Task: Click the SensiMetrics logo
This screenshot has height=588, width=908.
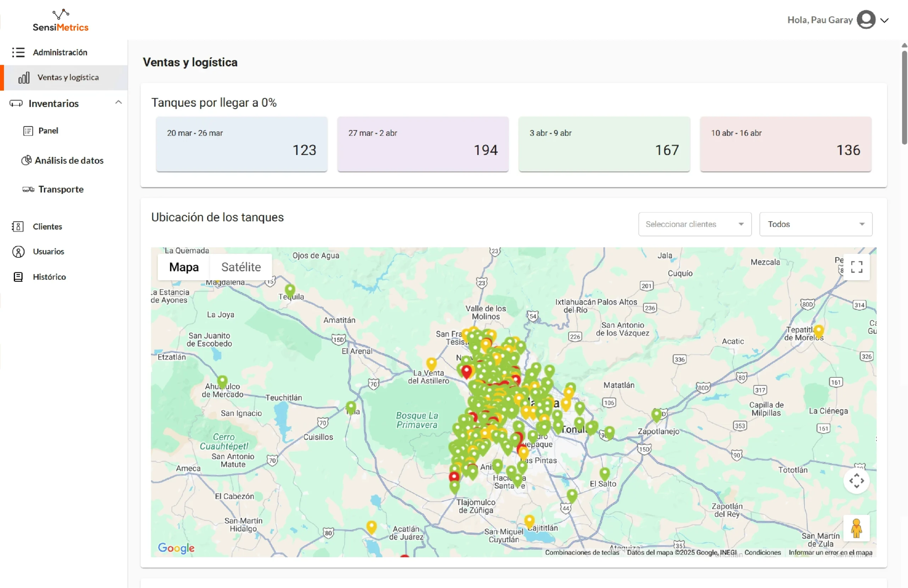Action: pos(60,20)
